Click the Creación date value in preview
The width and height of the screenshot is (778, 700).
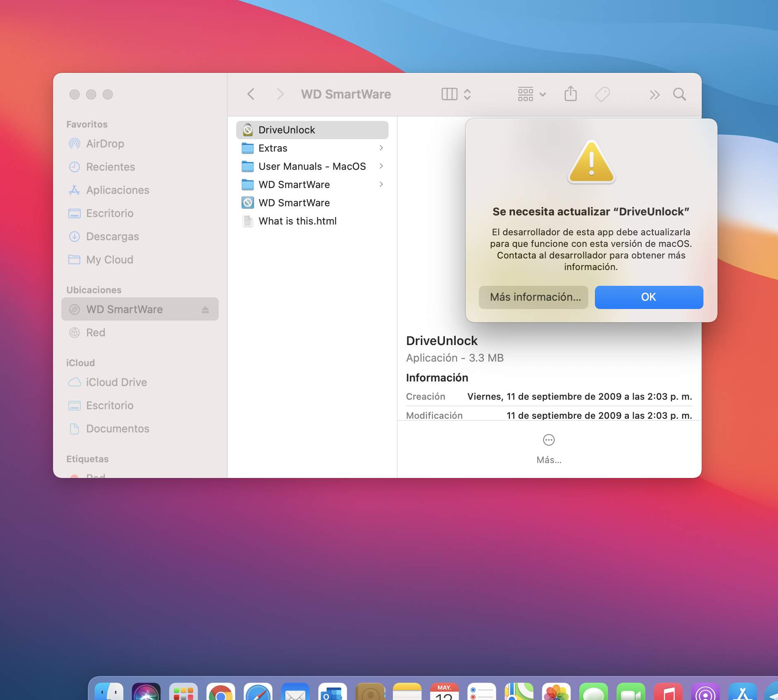coord(580,396)
